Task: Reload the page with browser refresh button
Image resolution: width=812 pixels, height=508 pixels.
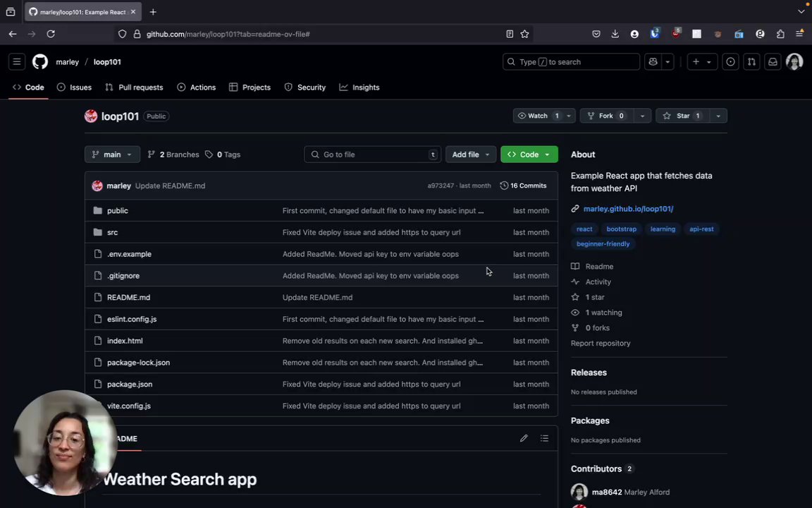Action: tap(51, 34)
